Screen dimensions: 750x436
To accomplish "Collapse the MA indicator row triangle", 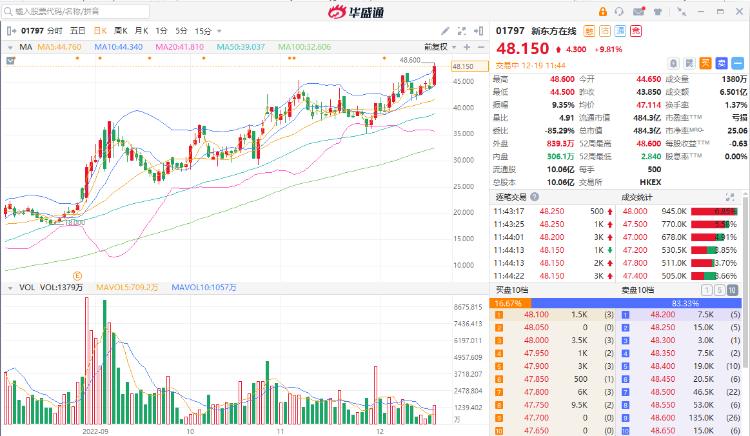I will tap(11, 46).
